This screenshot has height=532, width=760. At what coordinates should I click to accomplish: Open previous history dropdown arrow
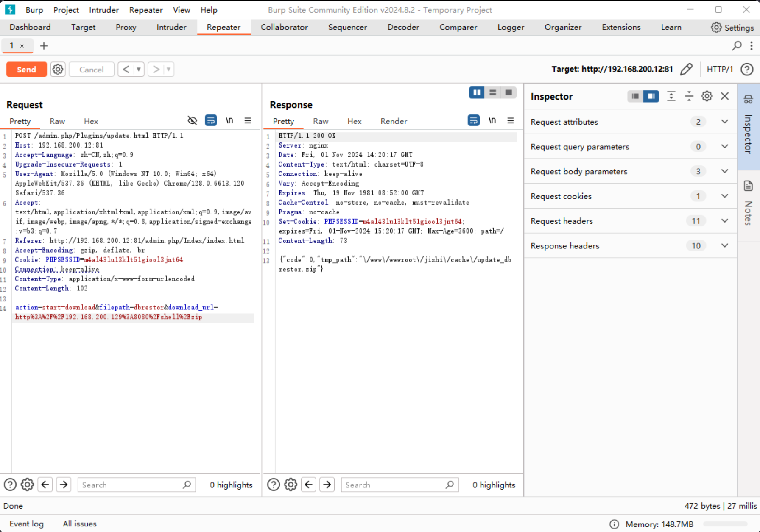(139, 69)
